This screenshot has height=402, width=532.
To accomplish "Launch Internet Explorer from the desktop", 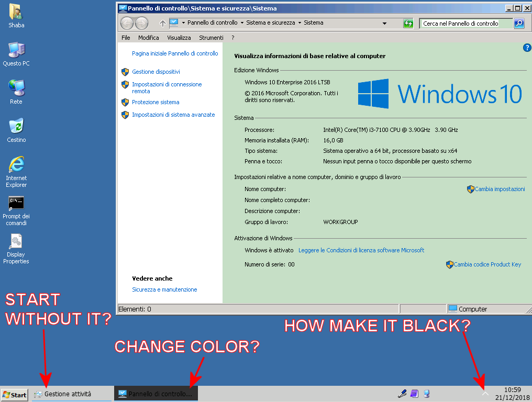I will pyautogui.click(x=16, y=172).
